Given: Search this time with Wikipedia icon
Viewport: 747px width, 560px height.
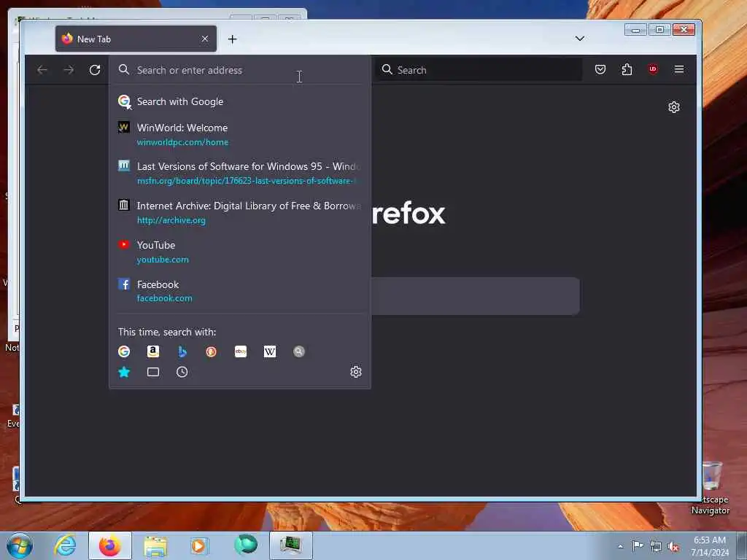Looking at the screenshot, I should pyautogui.click(x=270, y=351).
